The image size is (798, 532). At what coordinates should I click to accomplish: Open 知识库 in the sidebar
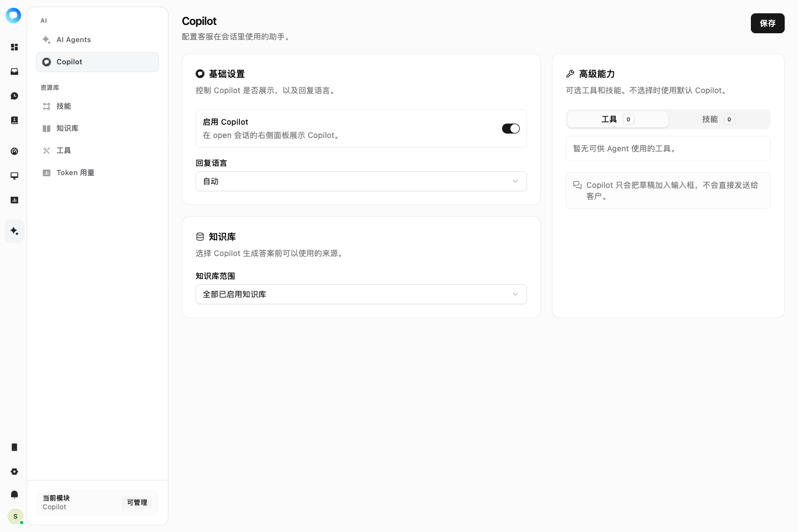[x=98, y=129]
